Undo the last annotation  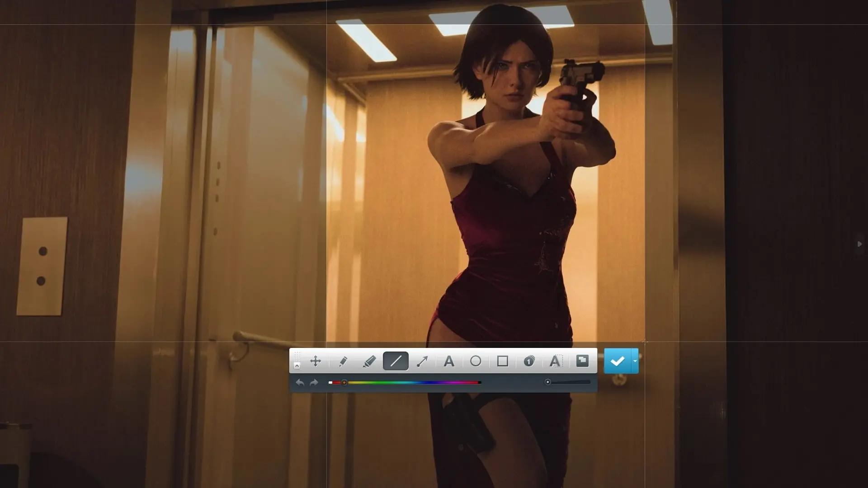[x=300, y=383]
